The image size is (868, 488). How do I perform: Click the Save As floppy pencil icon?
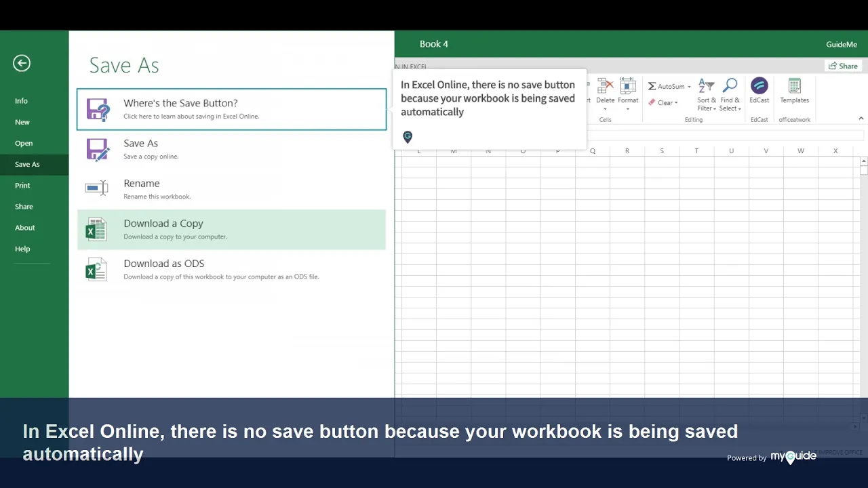[x=97, y=149]
